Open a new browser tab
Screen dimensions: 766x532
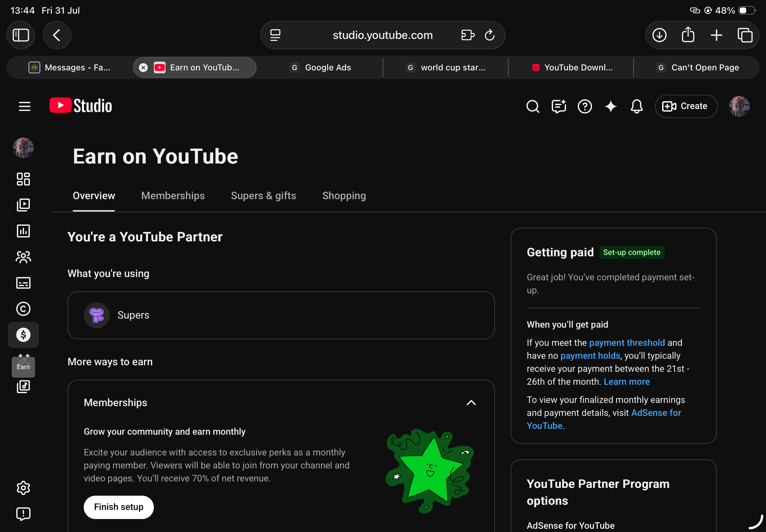click(x=716, y=35)
